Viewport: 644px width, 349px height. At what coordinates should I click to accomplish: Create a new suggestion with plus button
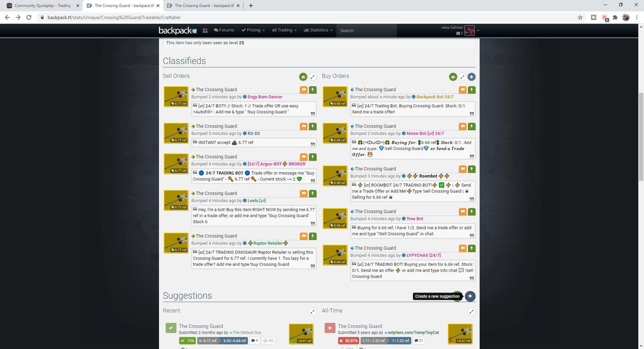(470, 296)
